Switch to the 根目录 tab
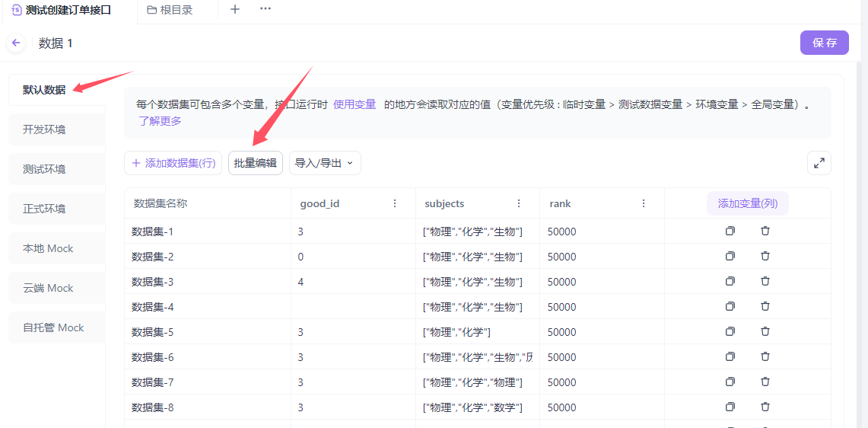 click(170, 10)
